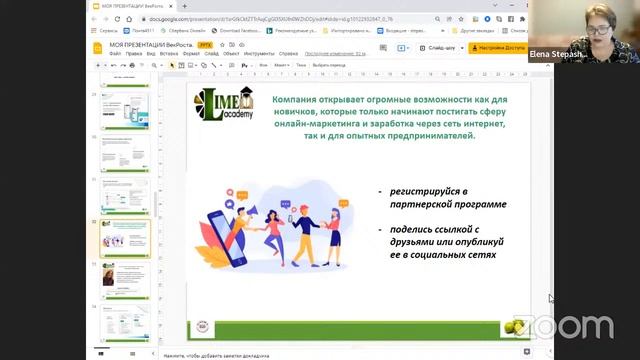Open the Вставка menu
This screenshot has height=360, width=640.
pyautogui.click(x=169, y=54)
